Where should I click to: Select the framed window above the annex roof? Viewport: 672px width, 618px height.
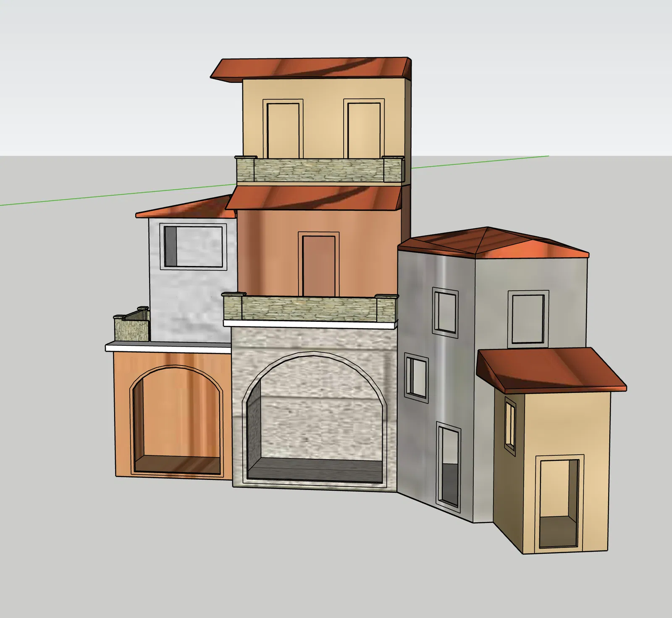[x=528, y=318]
